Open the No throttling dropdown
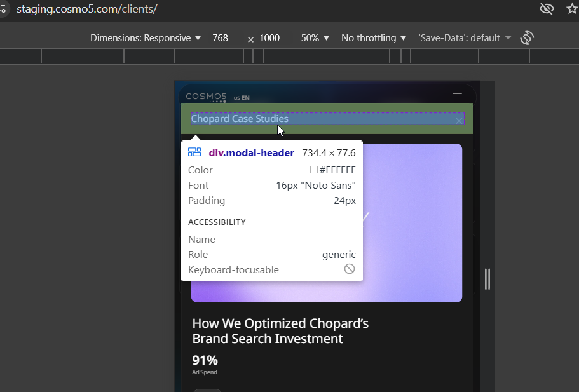The image size is (579, 392). click(x=373, y=38)
